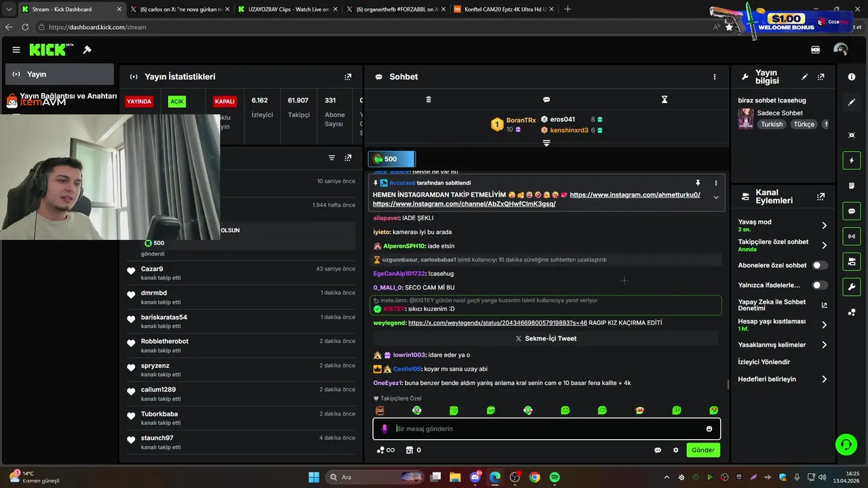Click the screen capture icon in right sidebar
The width and height of the screenshot is (868, 488).
click(x=852, y=135)
